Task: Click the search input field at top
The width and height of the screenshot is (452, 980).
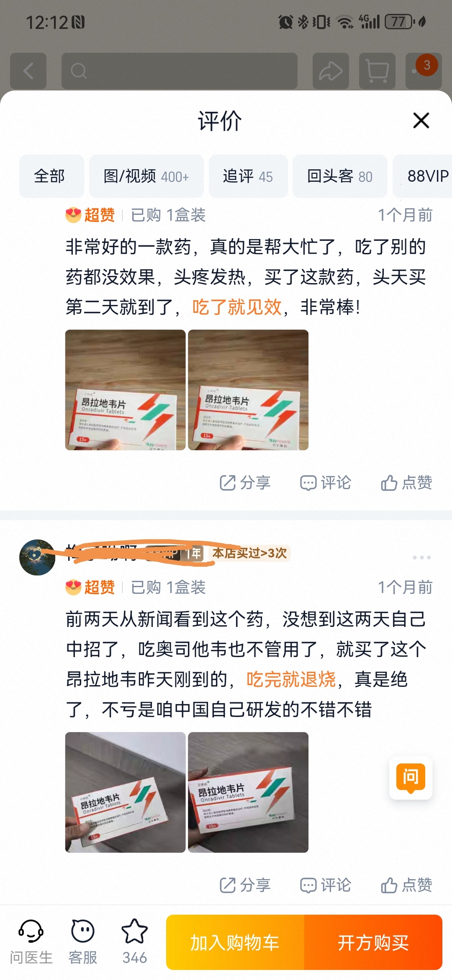Action: [180, 71]
